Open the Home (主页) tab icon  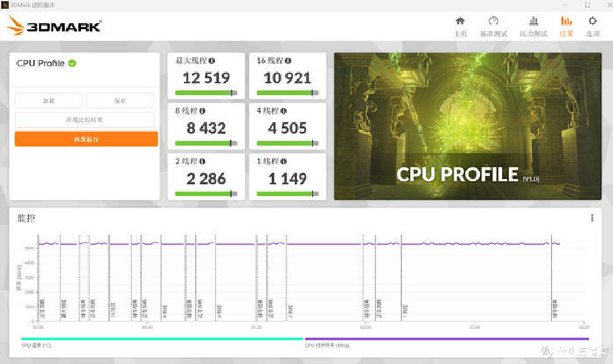(x=460, y=21)
